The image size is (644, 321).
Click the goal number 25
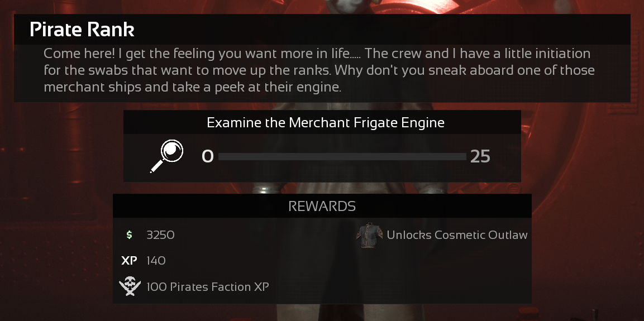tap(480, 157)
